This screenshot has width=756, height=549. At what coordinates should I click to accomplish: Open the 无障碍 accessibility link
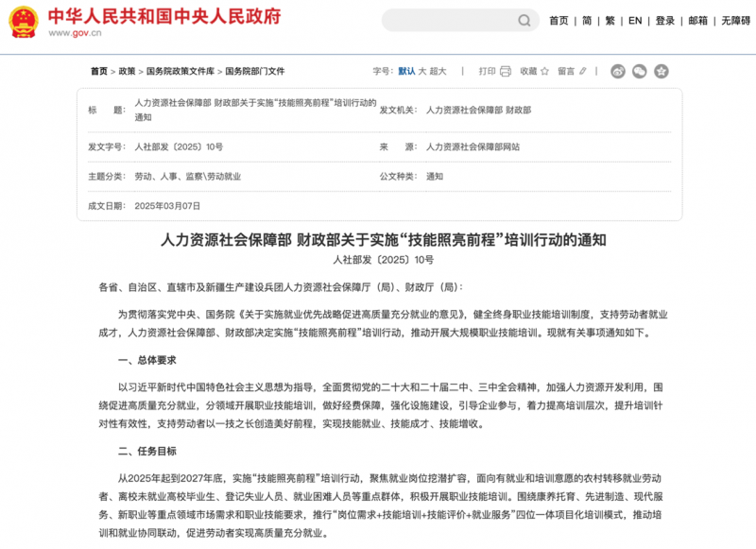[735, 21]
